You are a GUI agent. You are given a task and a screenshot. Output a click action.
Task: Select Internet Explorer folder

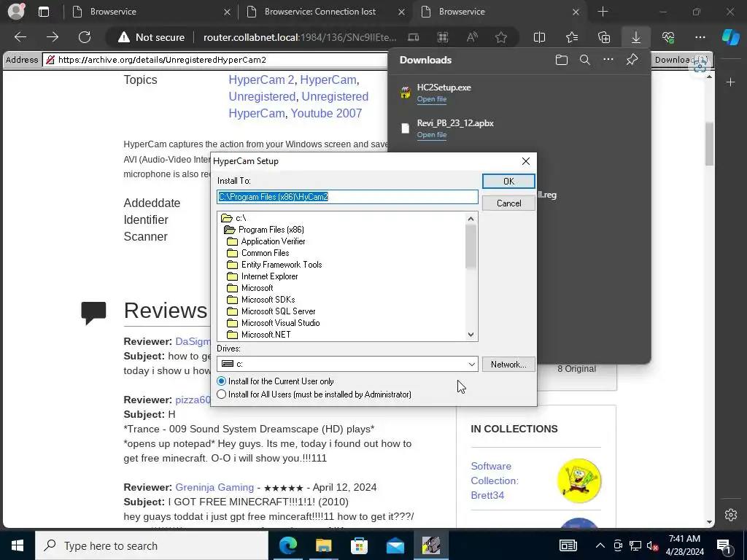(263, 276)
